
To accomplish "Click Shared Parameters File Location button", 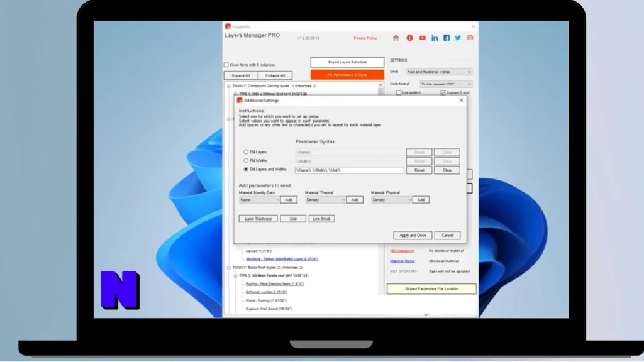I will [431, 289].
